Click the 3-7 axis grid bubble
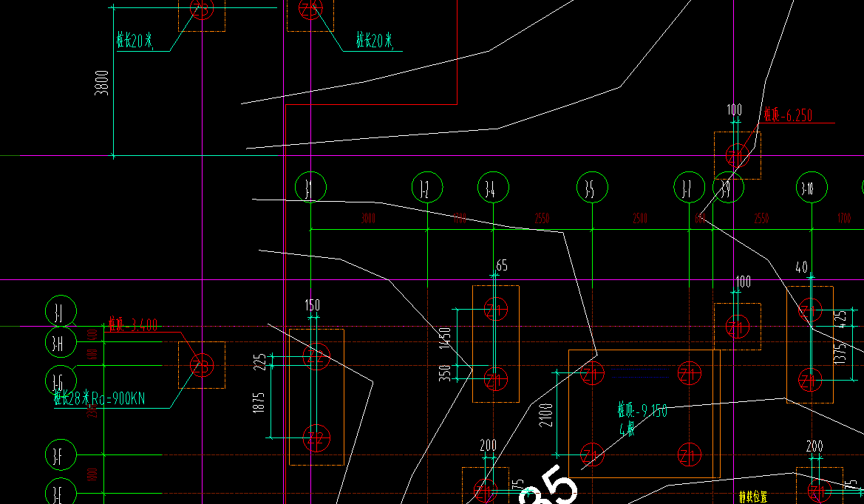Image resolution: width=864 pixels, height=504 pixels. point(690,188)
